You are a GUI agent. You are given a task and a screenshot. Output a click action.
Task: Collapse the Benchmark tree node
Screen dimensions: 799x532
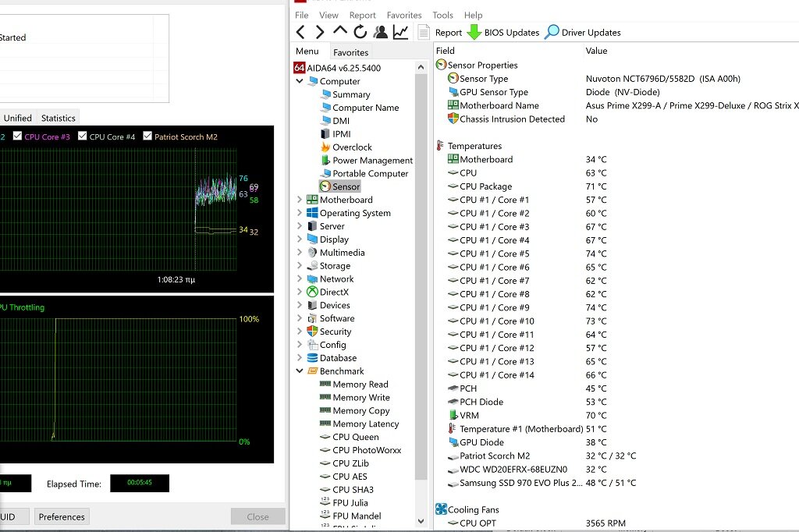(x=300, y=371)
